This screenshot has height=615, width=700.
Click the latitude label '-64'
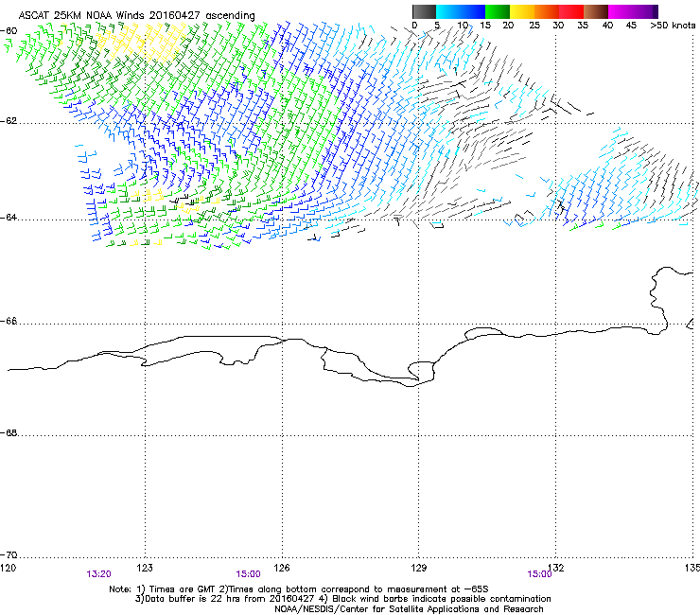coord(9,218)
